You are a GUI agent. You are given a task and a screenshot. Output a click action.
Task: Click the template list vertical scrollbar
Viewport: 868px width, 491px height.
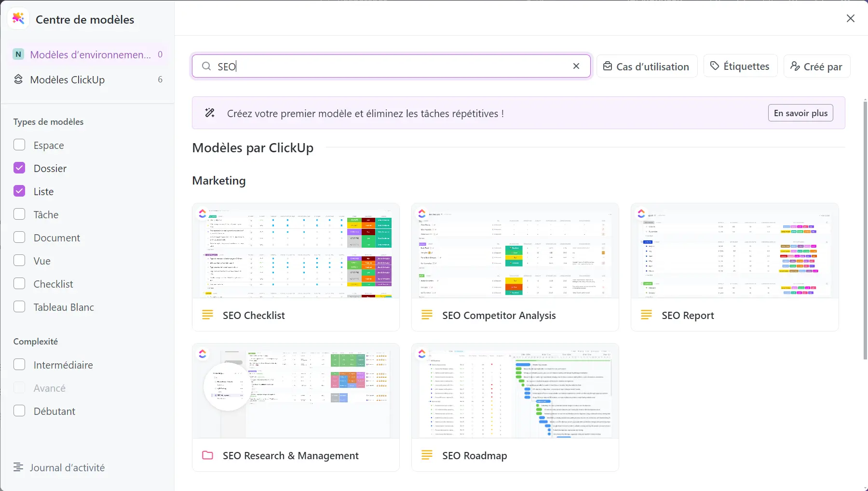(865, 230)
